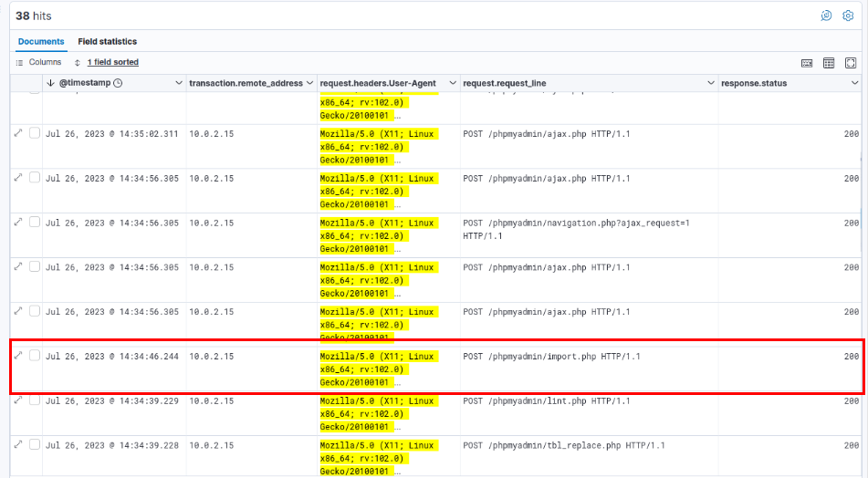Click the chart toggle icon beside the gear
Viewport: 868px width, 478px height.
[826, 16]
